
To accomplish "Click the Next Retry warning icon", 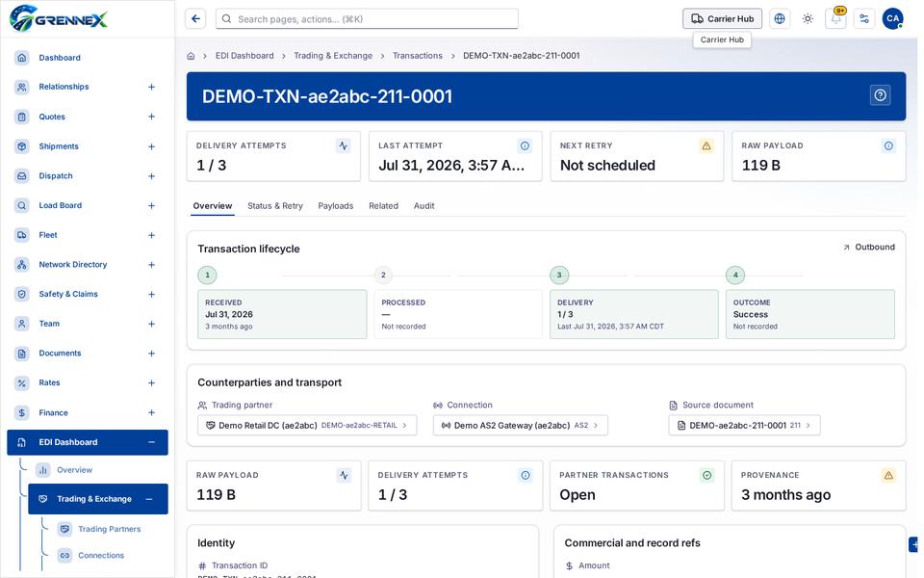I will pos(706,145).
